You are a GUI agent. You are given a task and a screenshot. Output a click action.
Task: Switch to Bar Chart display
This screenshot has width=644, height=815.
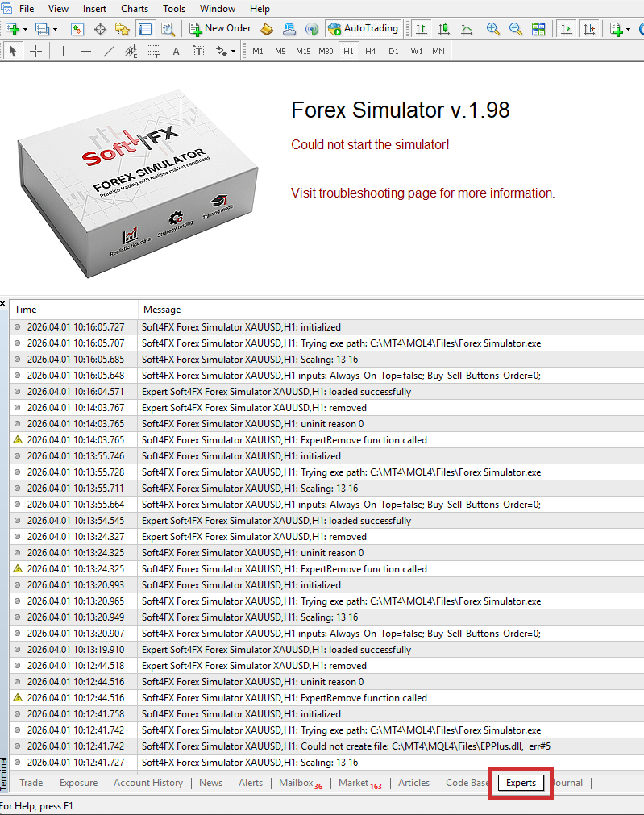[422, 29]
